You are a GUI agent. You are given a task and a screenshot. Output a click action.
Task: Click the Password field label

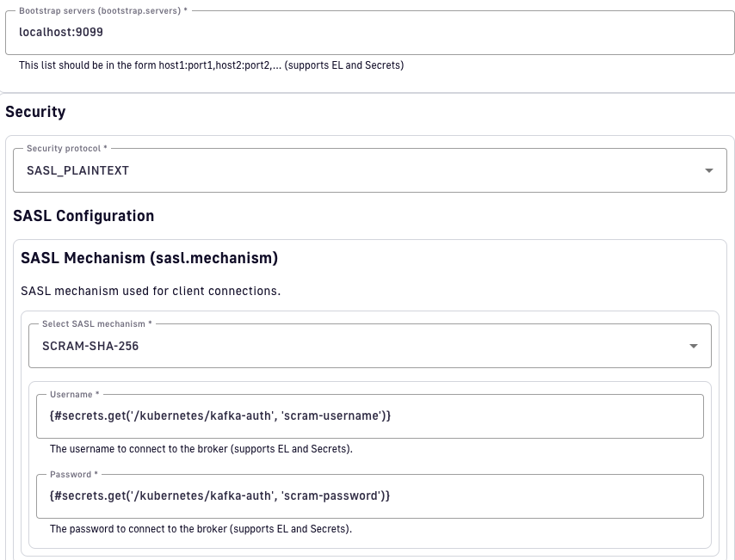73,474
